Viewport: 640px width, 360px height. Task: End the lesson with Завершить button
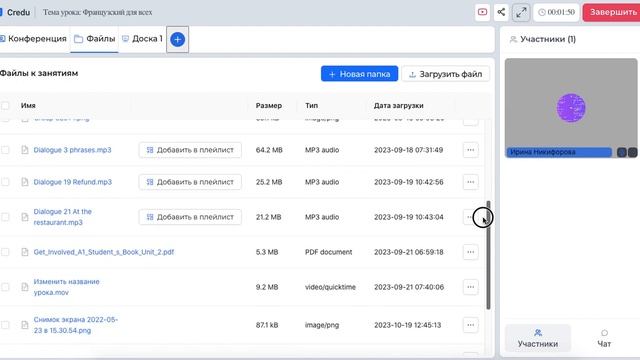click(611, 12)
